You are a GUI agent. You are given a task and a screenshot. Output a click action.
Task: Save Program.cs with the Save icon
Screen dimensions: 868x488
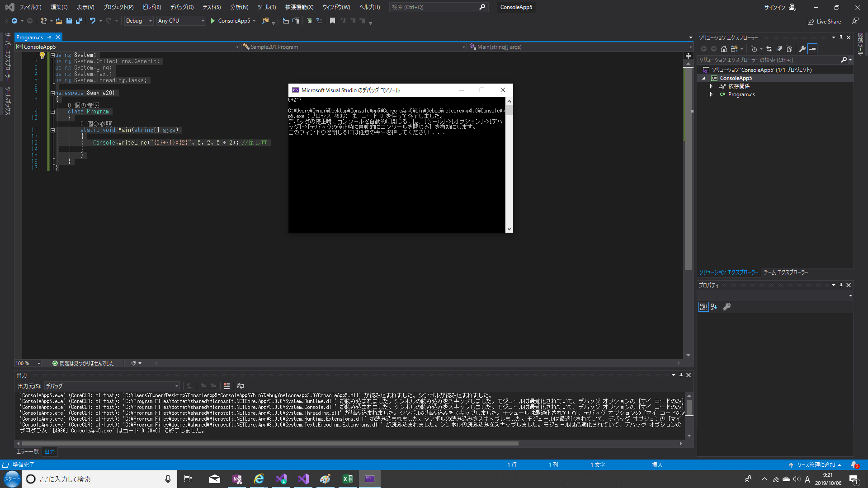[69, 21]
